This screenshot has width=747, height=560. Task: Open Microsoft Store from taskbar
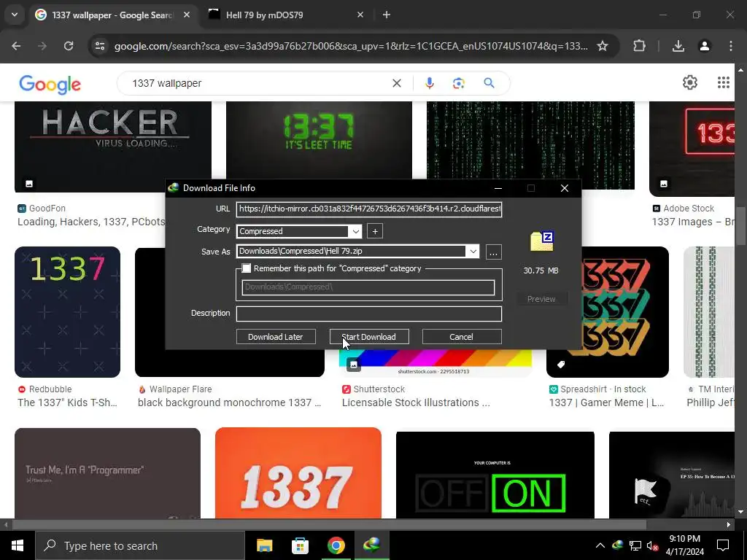(300, 545)
